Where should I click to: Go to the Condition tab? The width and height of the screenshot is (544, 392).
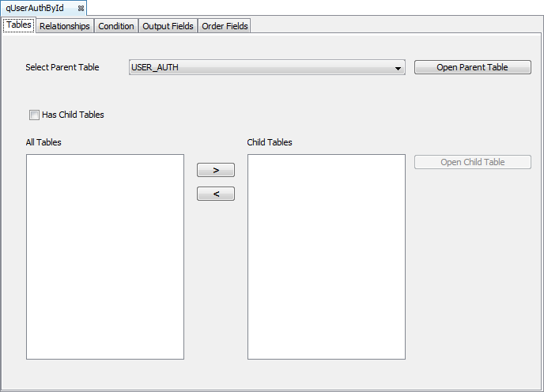coord(116,26)
